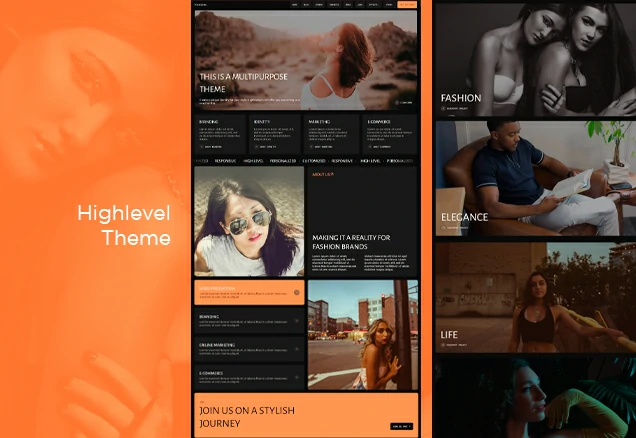Screen dimensions: 636x438
Task: Select the 'Join us on a stylish journey' heading
Action: coord(247,417)
